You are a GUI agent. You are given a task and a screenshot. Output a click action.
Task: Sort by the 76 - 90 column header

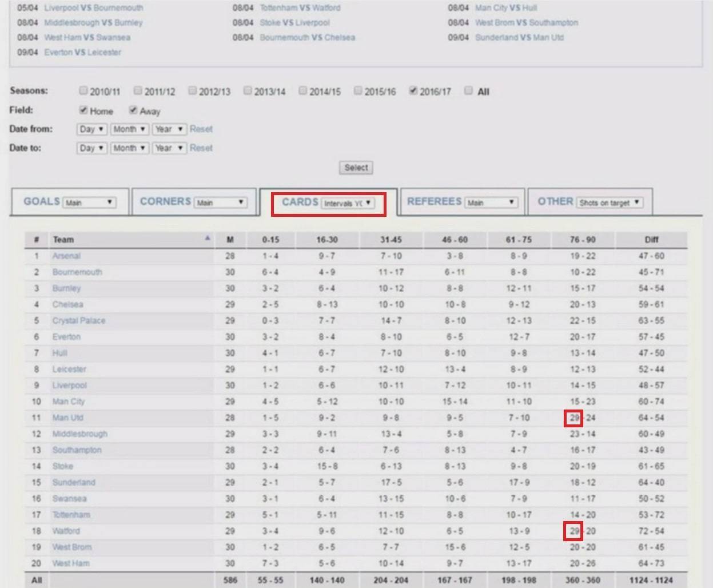tap(582, 240)
